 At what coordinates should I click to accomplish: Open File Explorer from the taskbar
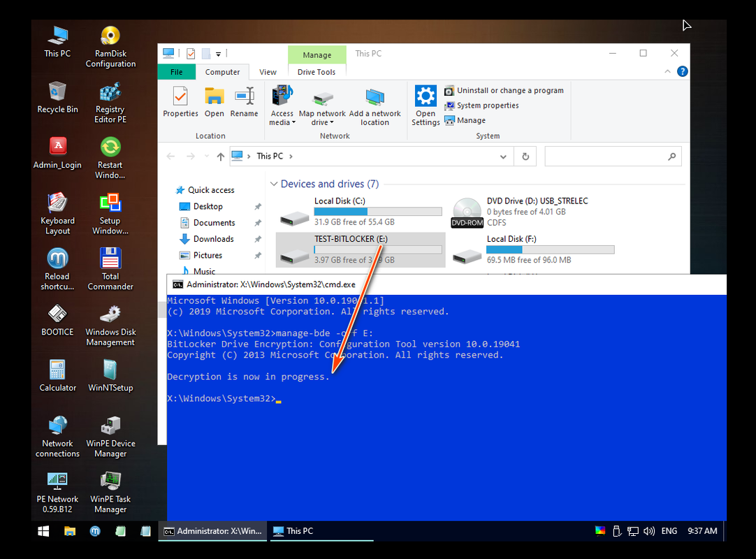tap(70, 531)
